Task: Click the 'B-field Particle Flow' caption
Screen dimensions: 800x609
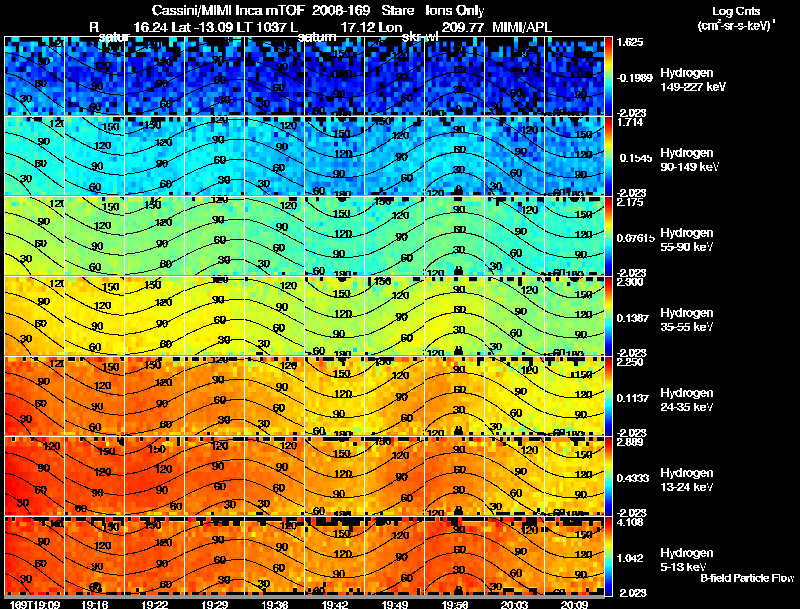Action: [x=747, y=578]
